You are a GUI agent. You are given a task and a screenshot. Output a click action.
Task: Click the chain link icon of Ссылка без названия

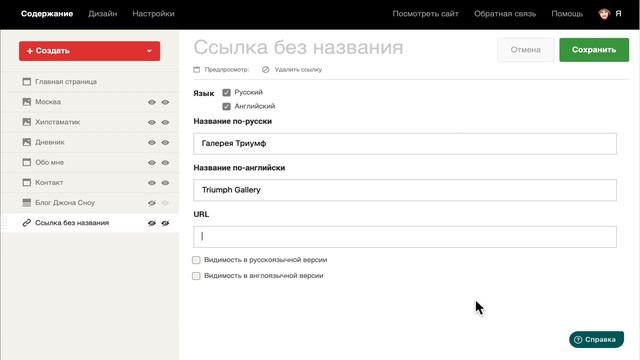27,222
